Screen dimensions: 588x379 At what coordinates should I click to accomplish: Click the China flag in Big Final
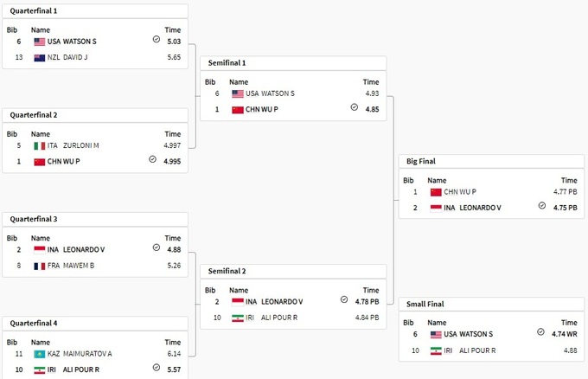point(436,192)
